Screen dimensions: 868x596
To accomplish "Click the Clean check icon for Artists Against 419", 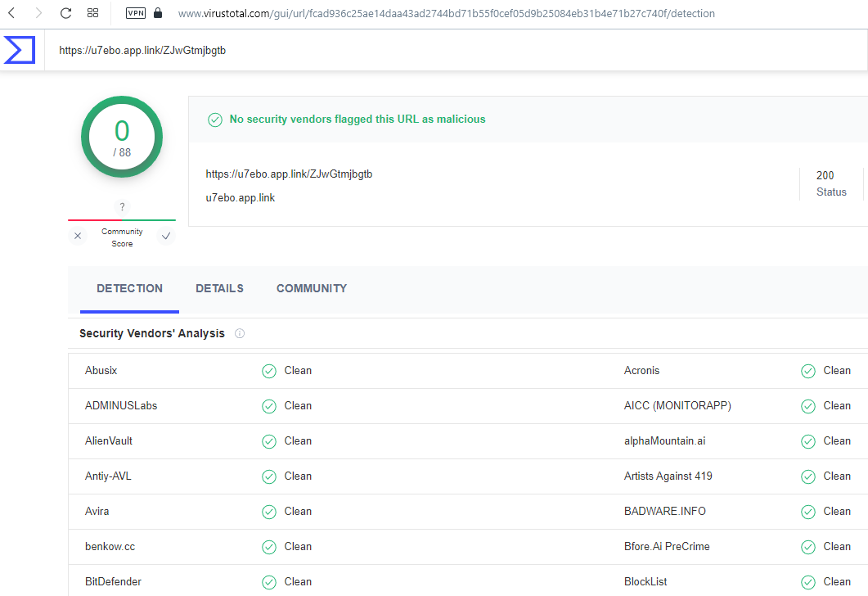I will pos(808,477).
